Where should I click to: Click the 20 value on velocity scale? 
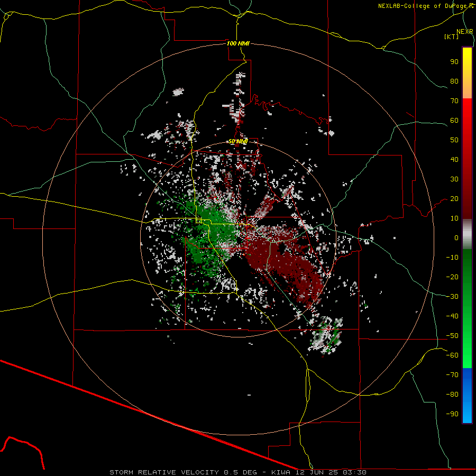pyautogui.click(x=454, y=199)
